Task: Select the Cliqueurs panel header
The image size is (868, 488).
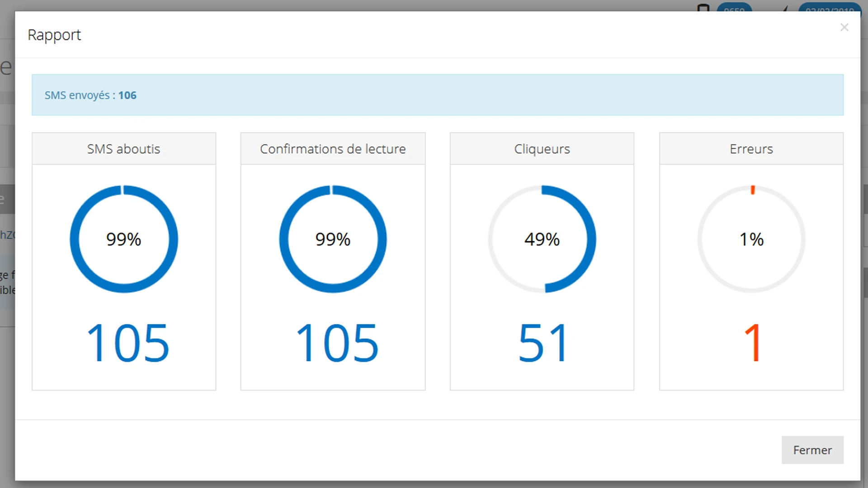Action: click(x=542, y=149)
